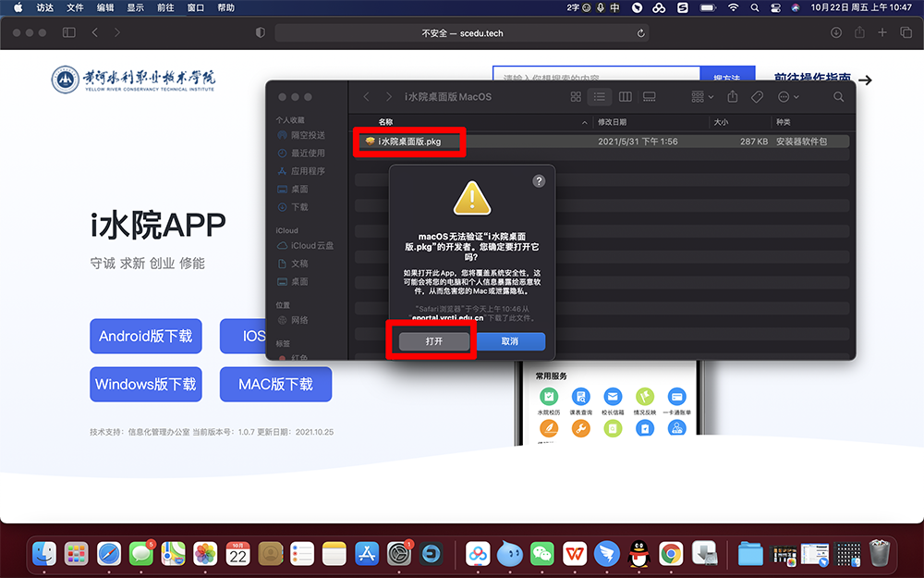
Task: Click the Android版下载 button
Action: coord(145,336)
